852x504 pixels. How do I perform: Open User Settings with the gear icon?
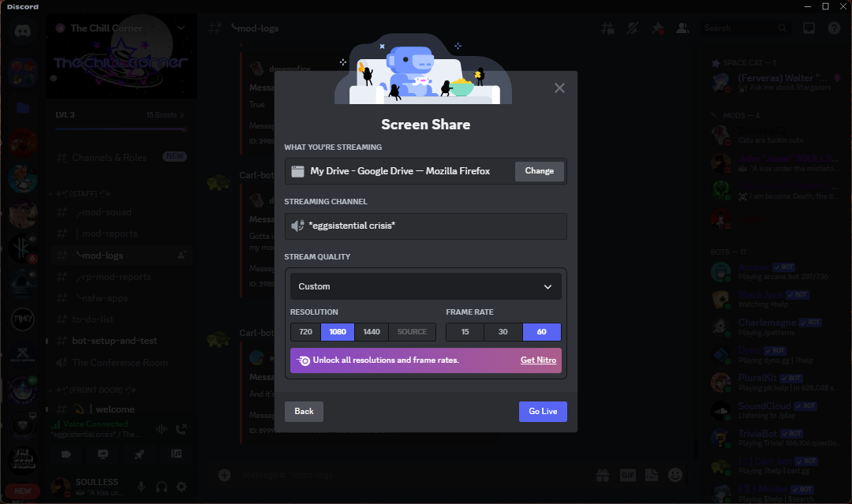click(181, 487)
